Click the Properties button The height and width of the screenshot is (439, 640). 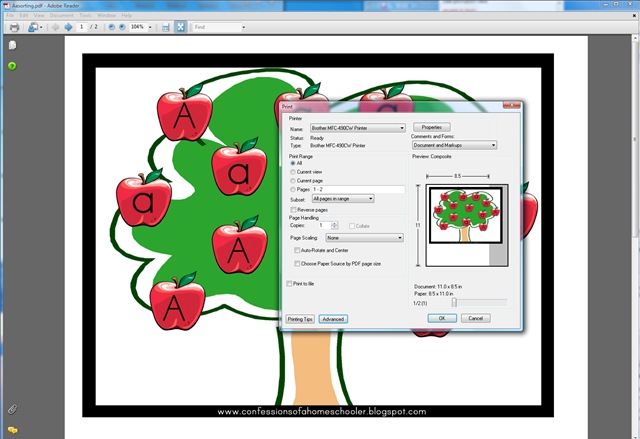(x=432, y=127)
